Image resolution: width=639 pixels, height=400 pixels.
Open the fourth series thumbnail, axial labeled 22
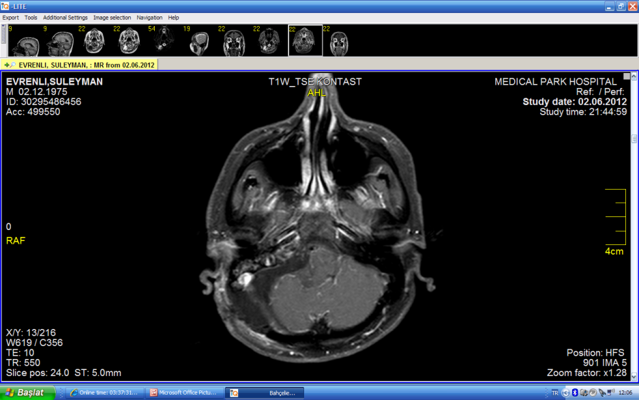[x=130, y=40]
